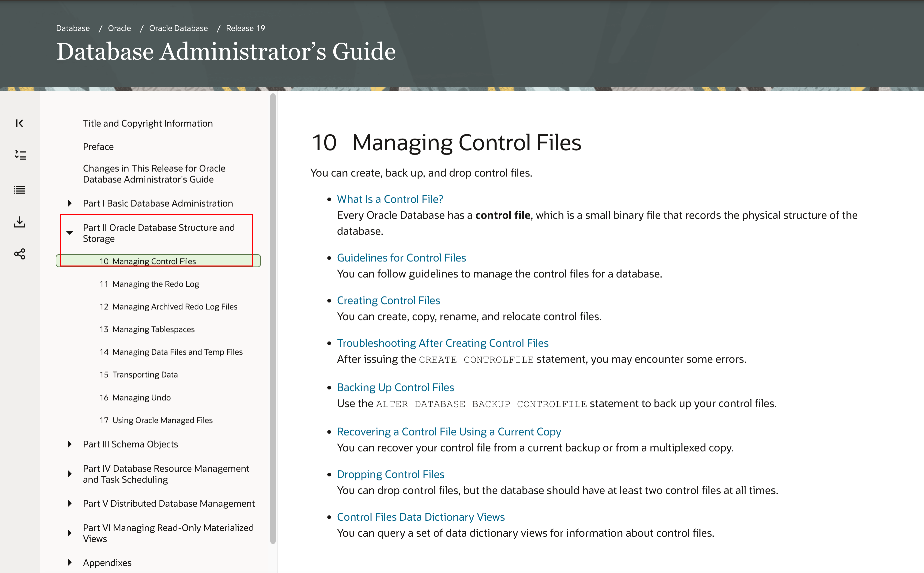Open the What Is a Control File? link
The image size is (924, 573).
[390, 199]
